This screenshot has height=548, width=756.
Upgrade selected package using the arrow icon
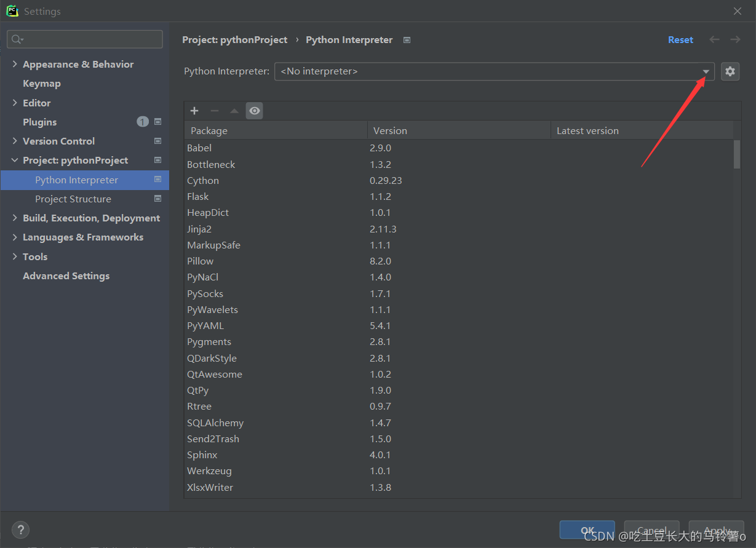(x=234, y=111)
